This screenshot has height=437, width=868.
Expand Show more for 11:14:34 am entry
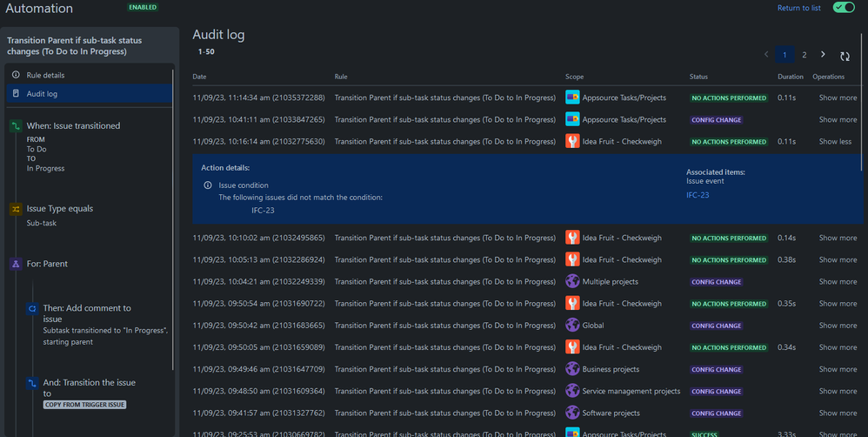pos(838,97)
